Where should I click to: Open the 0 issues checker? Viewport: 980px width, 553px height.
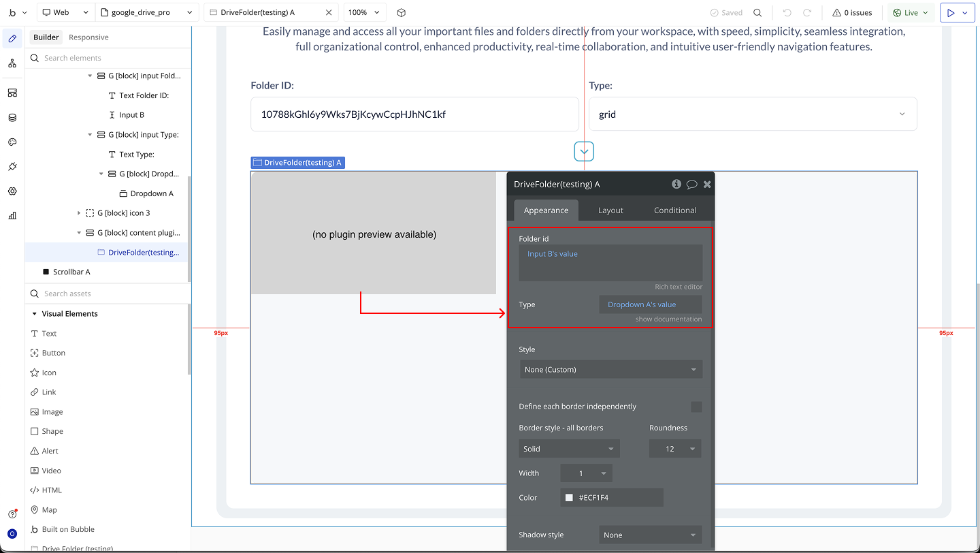point(852,12)
